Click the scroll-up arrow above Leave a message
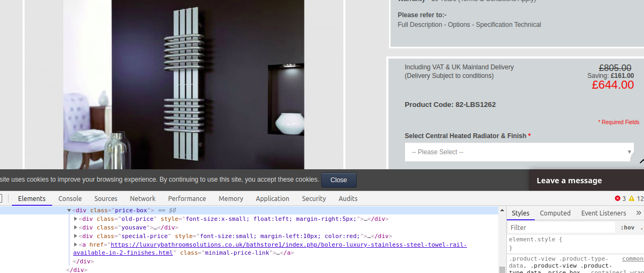644x273 pixels. (x=641, y=161)
